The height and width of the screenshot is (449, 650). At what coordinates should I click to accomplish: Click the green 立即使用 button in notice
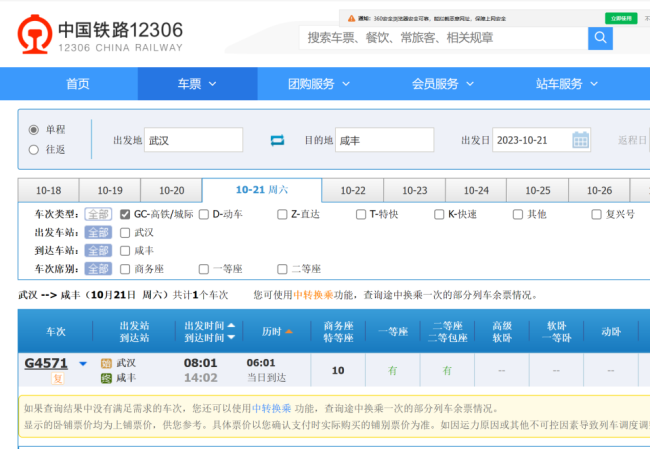click(x=621, y=18)
